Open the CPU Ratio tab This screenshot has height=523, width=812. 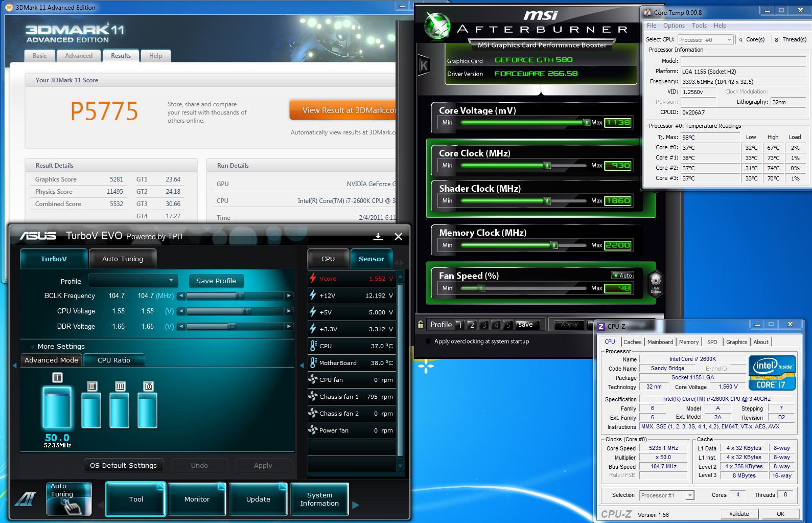114,360
